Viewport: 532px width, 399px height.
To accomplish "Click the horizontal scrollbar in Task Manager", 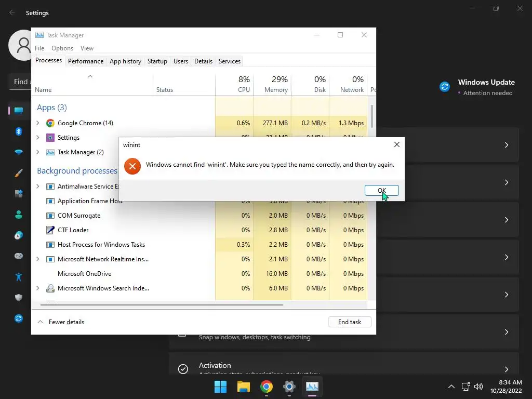I will [162, 304].
